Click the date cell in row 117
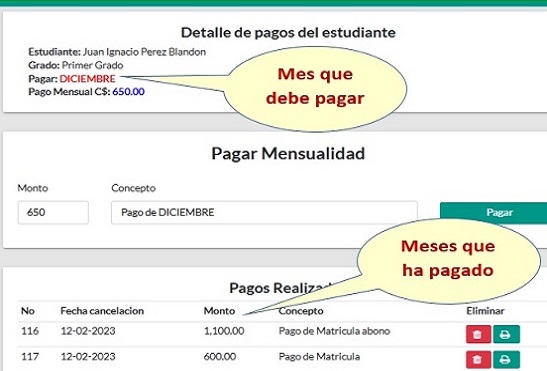Viewport: 547px width, 371px height. [x=88, y=356]
